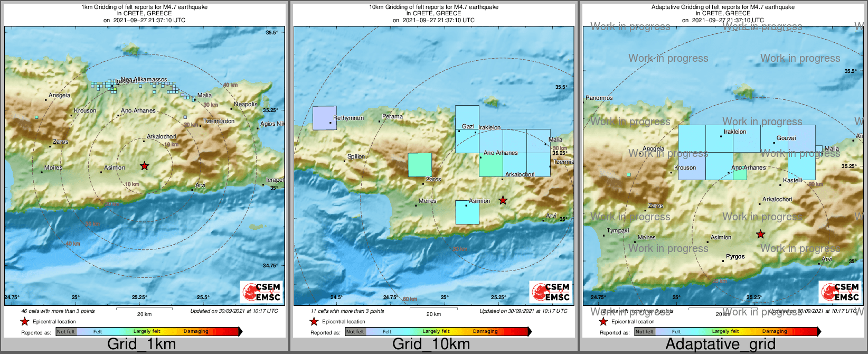Click the 'Arkalochori' label on the Grid_1km map
Image resolution: width=868 pixels, height=354 pixels.
click(x=162, y=137)
